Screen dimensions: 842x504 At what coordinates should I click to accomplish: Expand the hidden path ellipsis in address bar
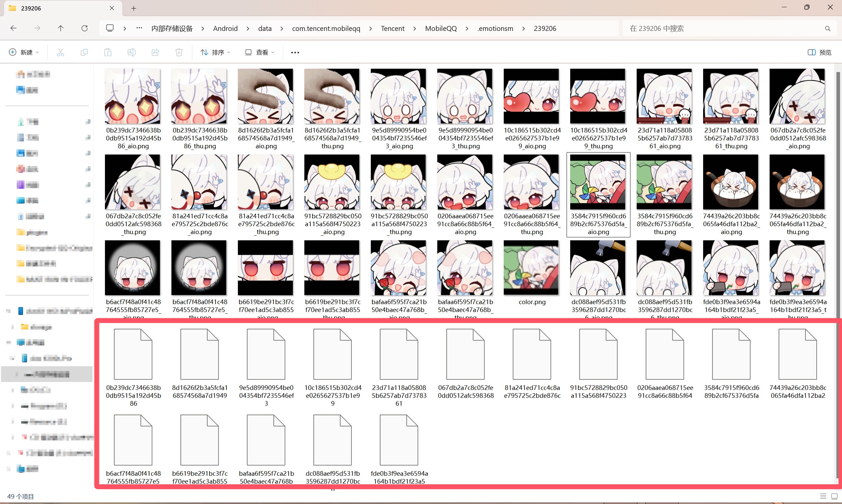tap(139, 28)
